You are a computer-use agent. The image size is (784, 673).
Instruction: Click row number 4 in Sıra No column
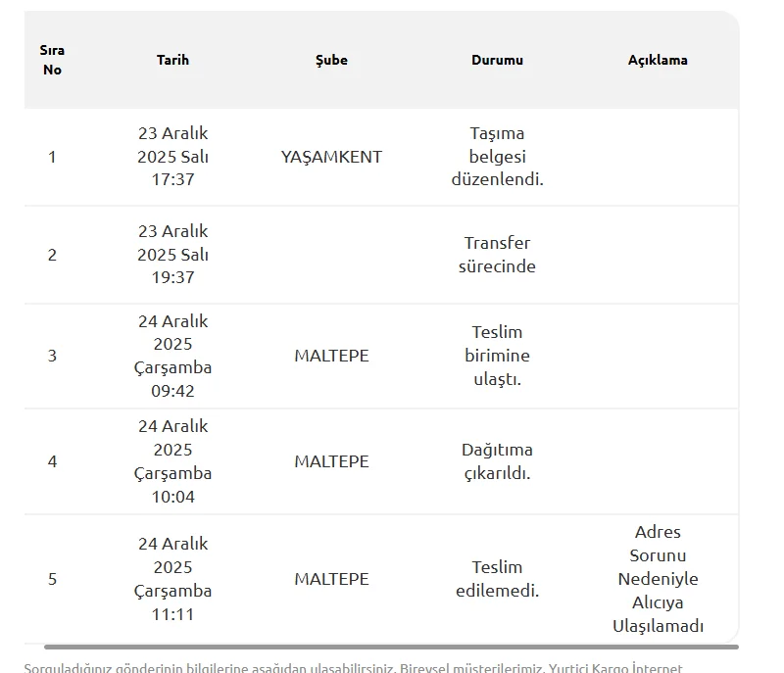(52, 461)
